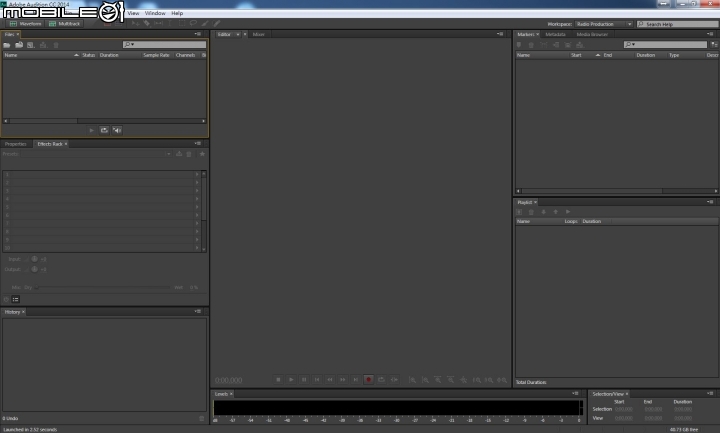This screenshot has width=720, height=433.
Task: Toggle Loop Playback in Editor transport
Action: tap(381, 380)
